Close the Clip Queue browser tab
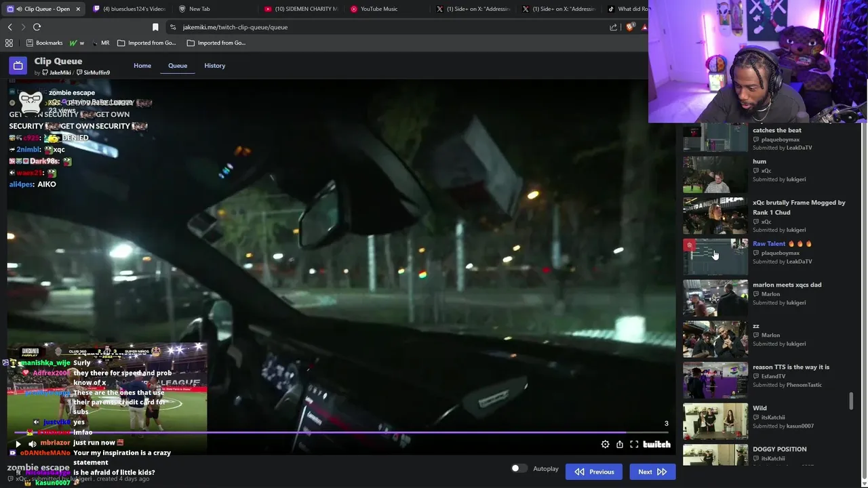The height and width of the screenshot is (488, 868). pyautogui.click(x=78, y=9)
